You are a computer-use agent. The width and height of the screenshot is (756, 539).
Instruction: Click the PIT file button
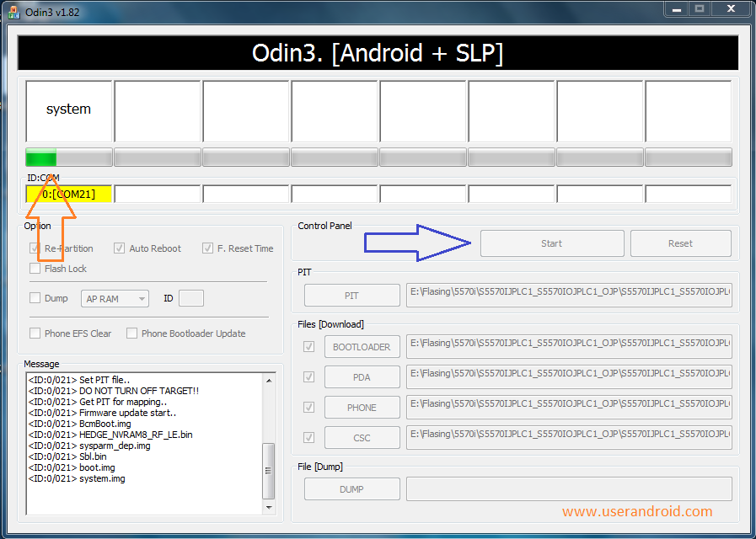352,296
